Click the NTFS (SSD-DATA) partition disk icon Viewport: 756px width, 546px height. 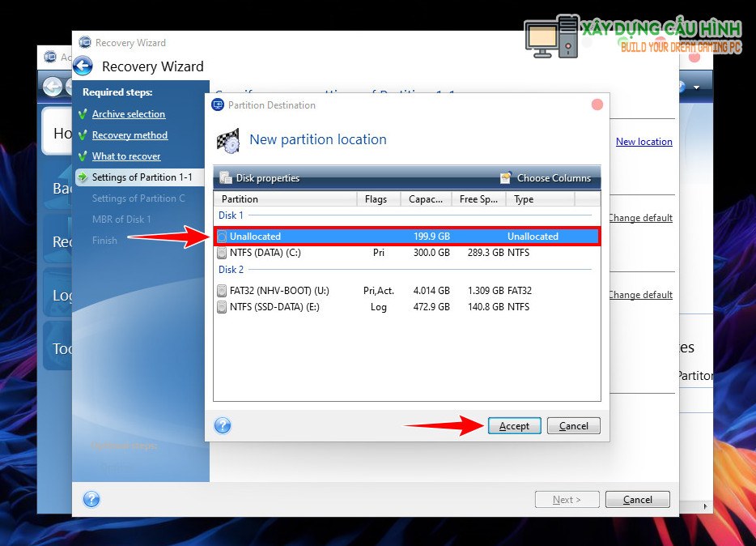(x=223, y=307)
